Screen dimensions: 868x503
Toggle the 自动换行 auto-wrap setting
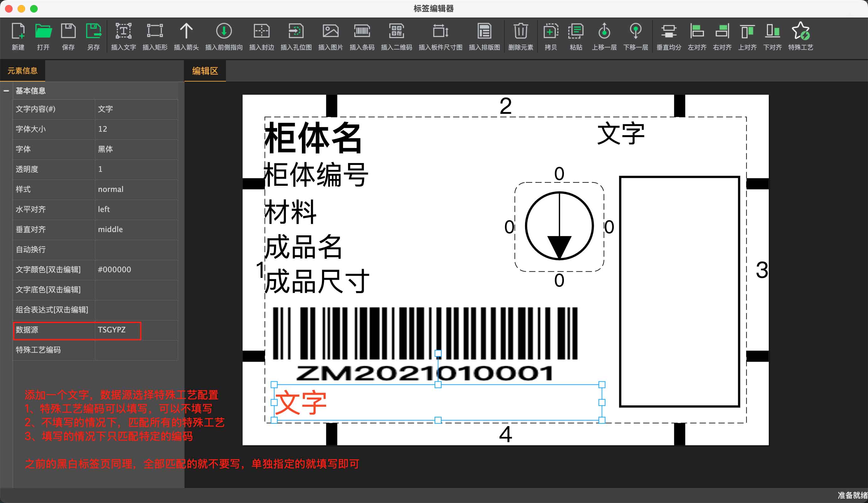[x=136, y=250]
